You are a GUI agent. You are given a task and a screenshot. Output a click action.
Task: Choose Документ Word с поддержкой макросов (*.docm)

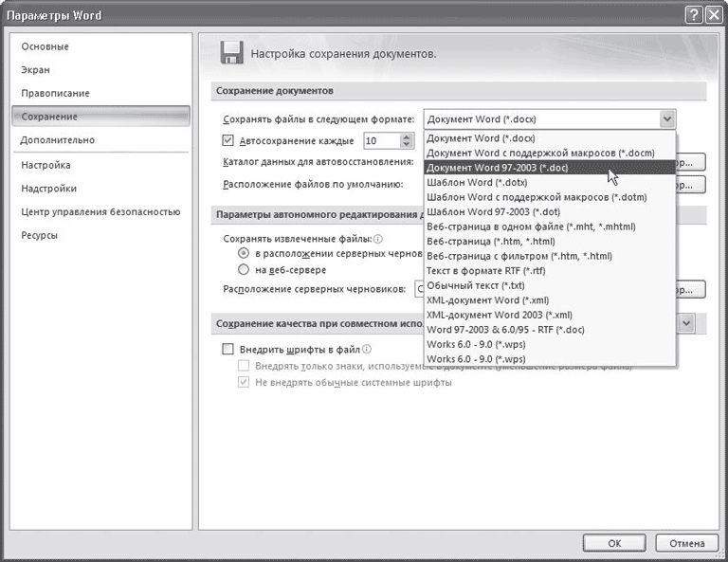point(550,154)
